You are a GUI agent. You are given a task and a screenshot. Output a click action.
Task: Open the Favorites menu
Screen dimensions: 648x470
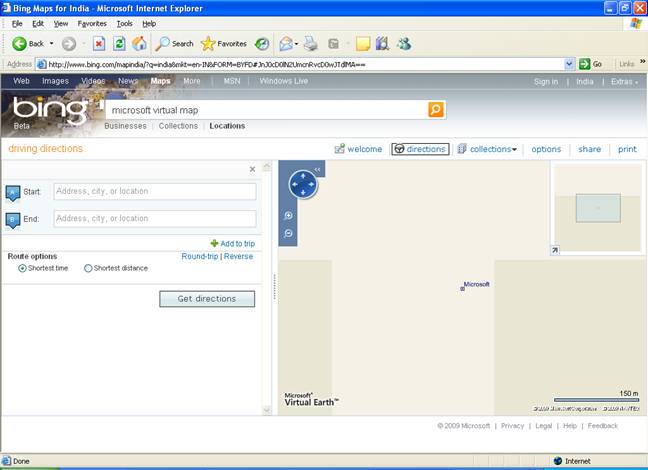click(92, 24)
